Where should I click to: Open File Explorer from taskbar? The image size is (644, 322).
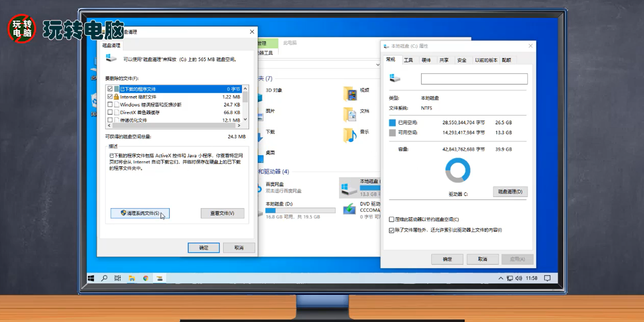(132, 278)
